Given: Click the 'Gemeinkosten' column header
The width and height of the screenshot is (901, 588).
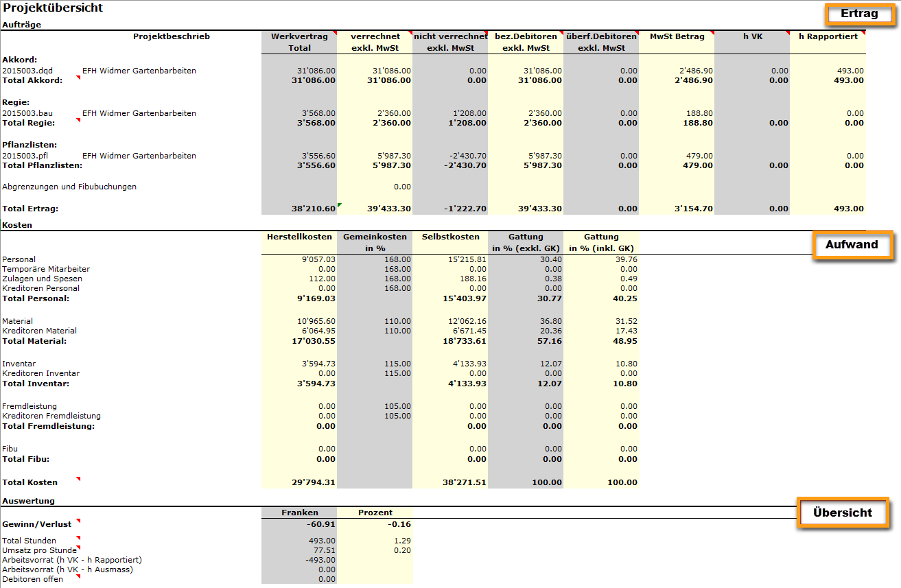Looking at the screenshot, I should coord(375,237).
